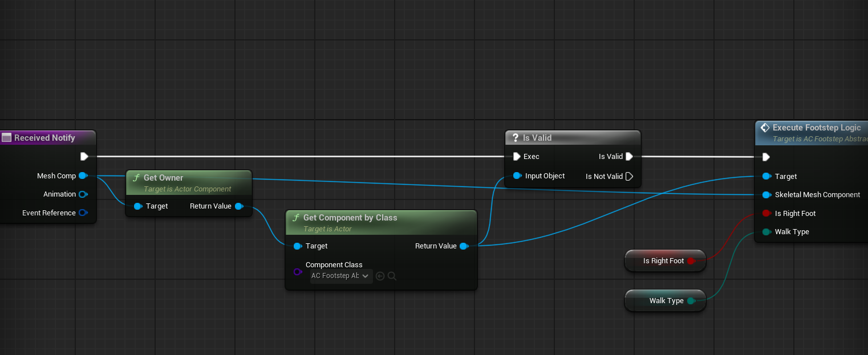Click the Skeletal Mesh Component input pin
The width and height of the screenshot is (868, 355).
click(766, 195)
